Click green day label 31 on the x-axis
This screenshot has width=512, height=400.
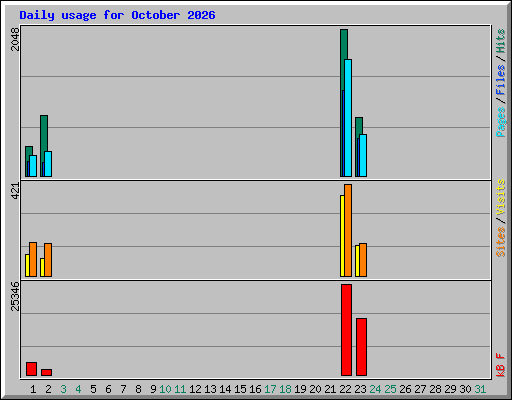(x=480, y=389)
